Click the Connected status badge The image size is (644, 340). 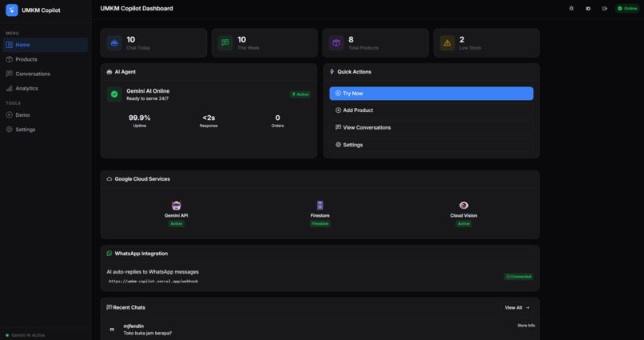point(519,277)
